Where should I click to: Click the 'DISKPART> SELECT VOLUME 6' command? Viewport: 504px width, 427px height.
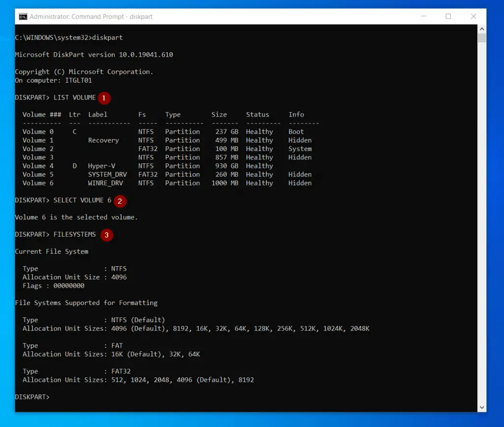(x=63, y=200)
